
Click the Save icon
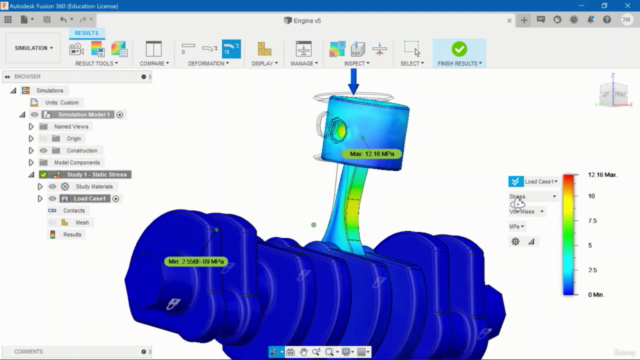pyautogui.click(x=47, y=20)
